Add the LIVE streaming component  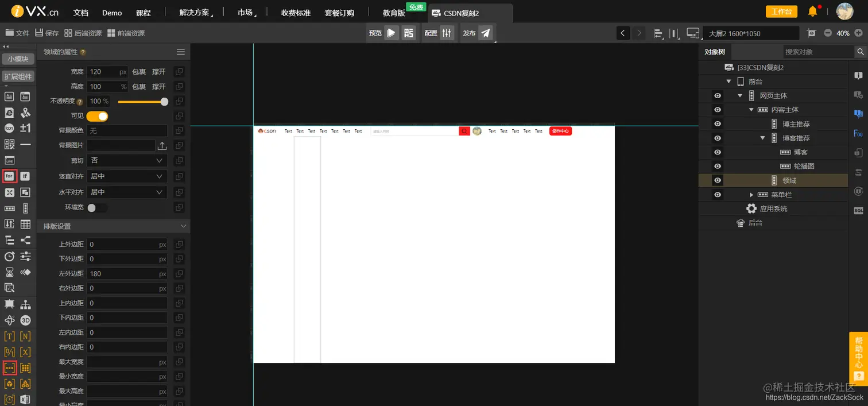[x=9, y=160]
